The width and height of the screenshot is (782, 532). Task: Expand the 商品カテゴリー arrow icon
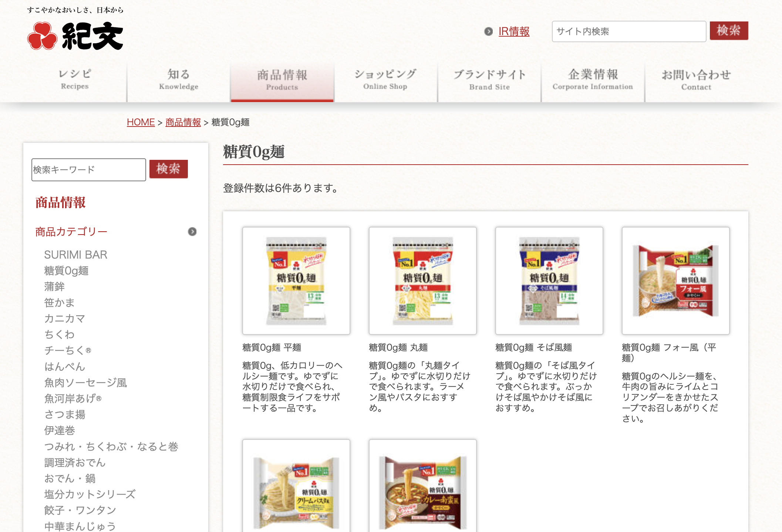(192, 232)
